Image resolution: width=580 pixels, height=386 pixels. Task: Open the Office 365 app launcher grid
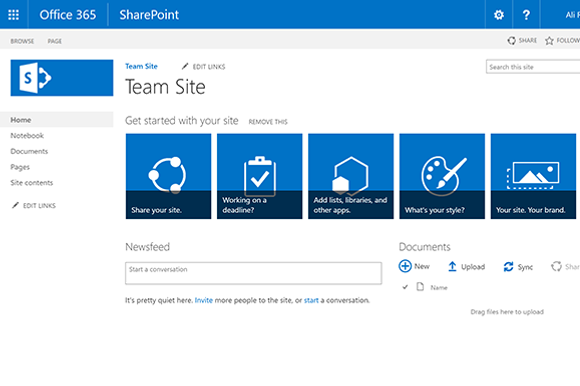(x=14, y=15)
